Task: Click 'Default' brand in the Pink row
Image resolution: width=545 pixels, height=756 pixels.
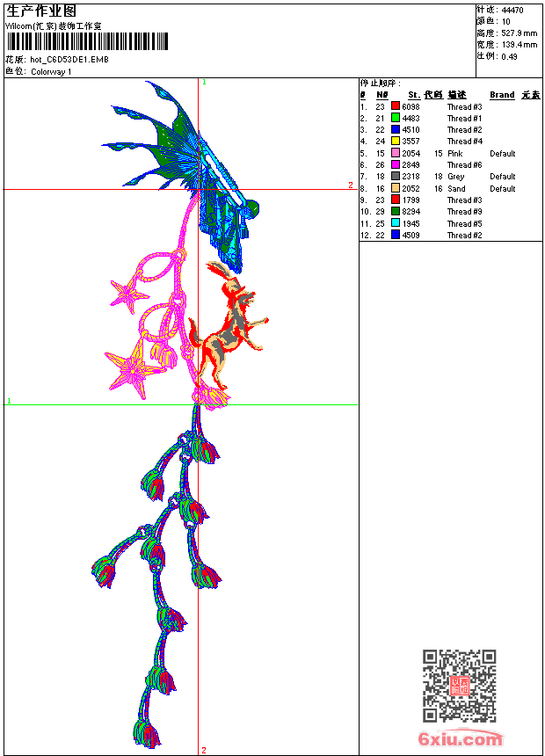Action: [503, 153]
